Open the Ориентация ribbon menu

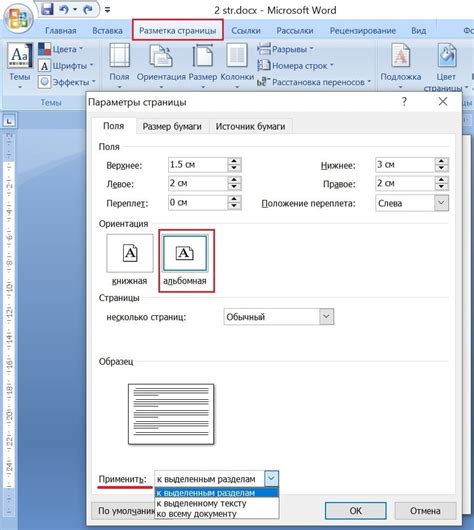[161, 66]
